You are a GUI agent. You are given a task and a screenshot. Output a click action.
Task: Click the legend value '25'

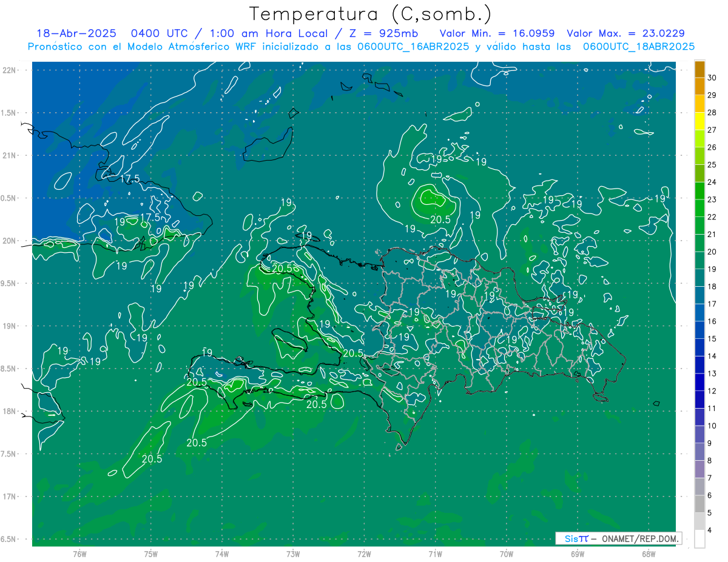712,165
